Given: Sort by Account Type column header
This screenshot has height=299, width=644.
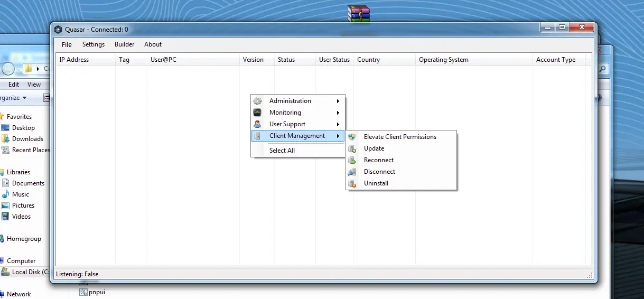Looking at the screenshot, I should coord(559,60).
